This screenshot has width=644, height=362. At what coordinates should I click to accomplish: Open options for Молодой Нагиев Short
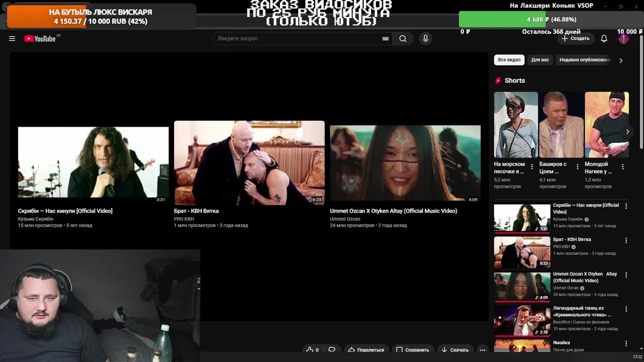point(622,167)
